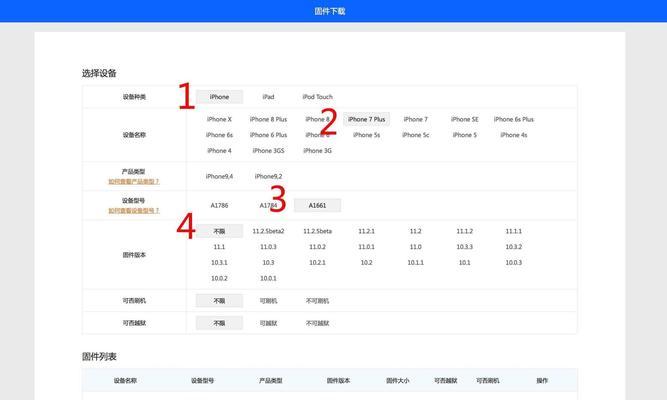Select 不限 in the 固件版本 row

219,231
